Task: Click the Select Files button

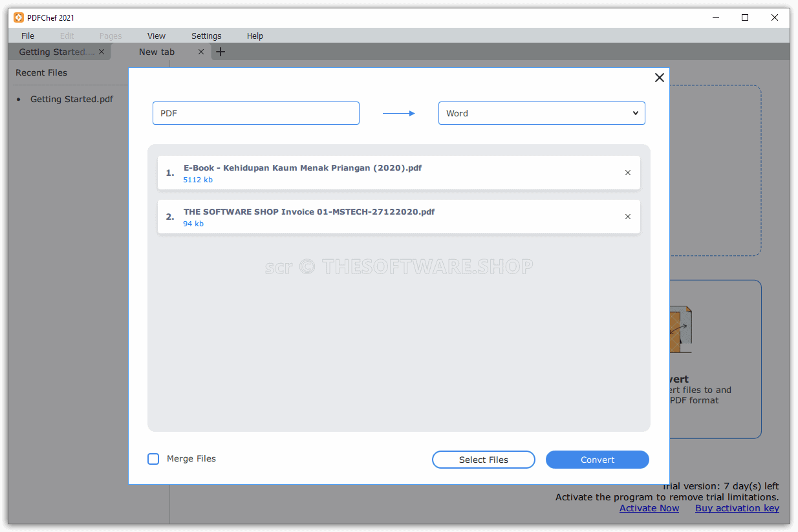Action: click(484, 460)
